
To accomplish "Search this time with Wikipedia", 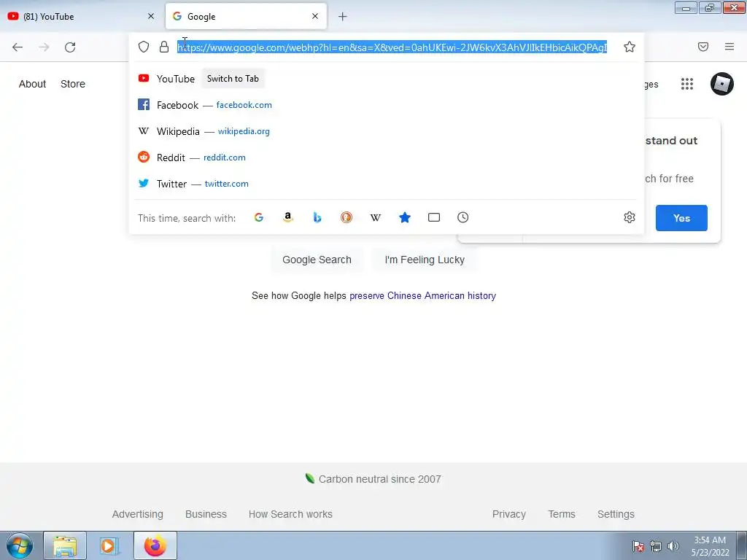I will pyautogui.click(x=376, y=217).
